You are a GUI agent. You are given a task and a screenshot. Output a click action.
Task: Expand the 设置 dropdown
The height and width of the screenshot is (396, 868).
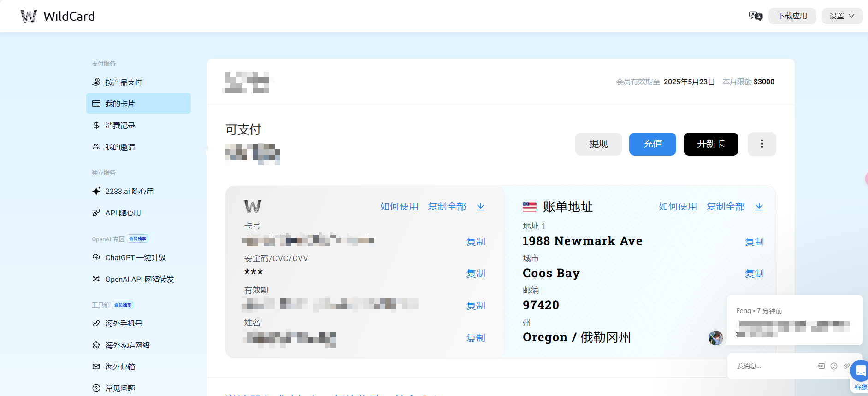click(x=842, y=16)
